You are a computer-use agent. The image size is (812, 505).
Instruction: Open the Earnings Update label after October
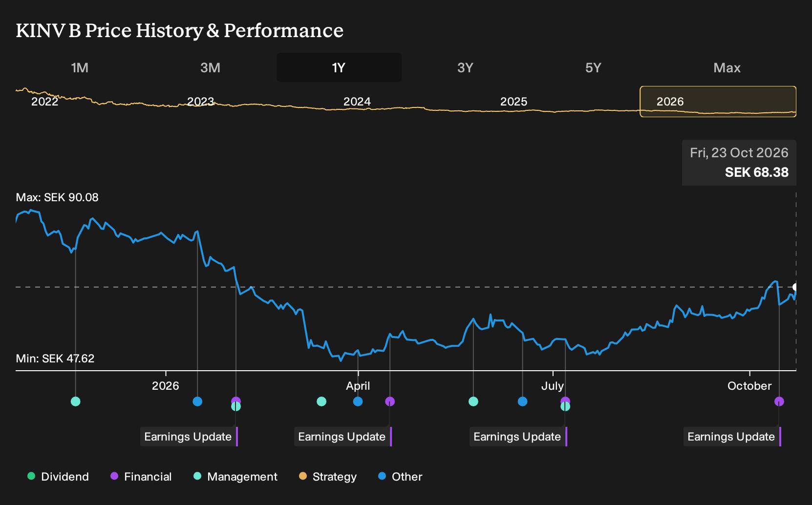[732, 437]
